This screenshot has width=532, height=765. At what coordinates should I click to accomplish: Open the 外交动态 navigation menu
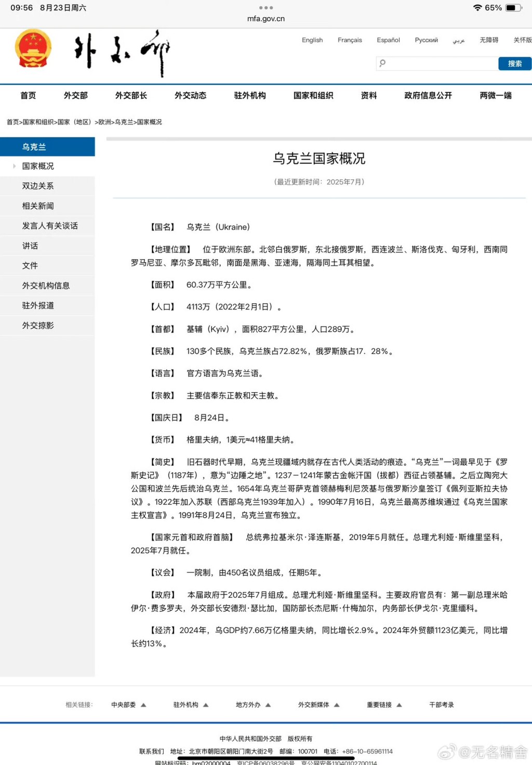[x=190, y=96]
